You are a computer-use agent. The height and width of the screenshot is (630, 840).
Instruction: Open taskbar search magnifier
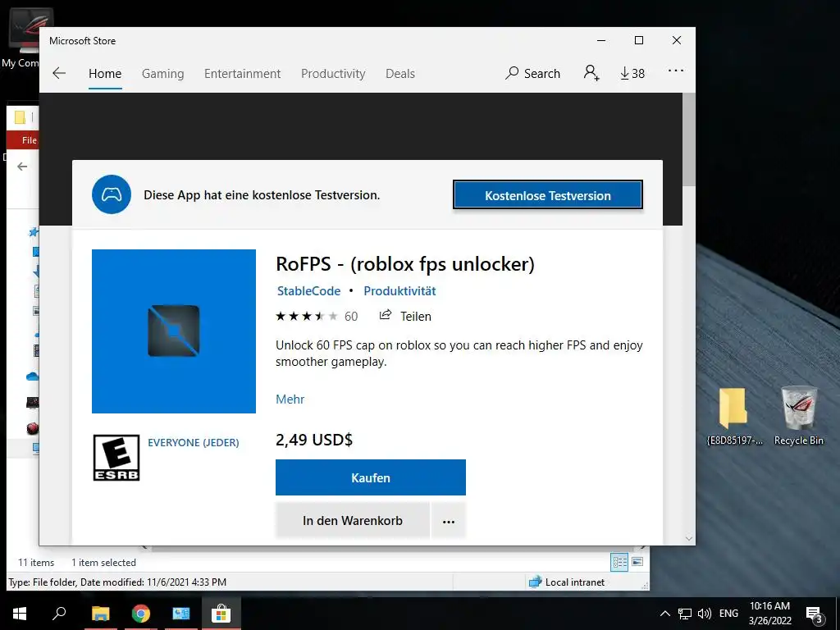(59, 613)
